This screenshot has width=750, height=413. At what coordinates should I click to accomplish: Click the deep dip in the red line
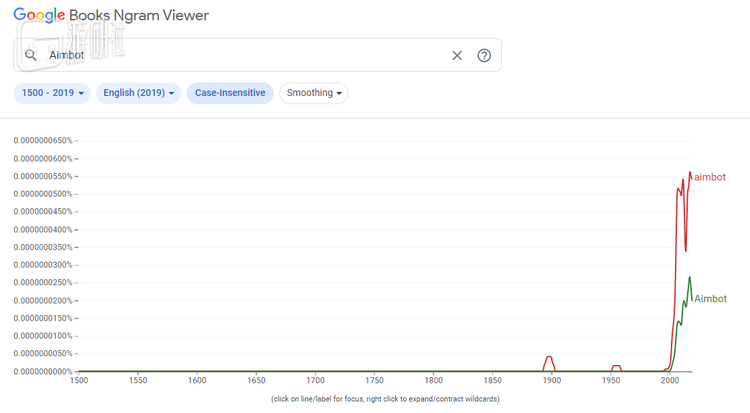[x=685, y=250]
